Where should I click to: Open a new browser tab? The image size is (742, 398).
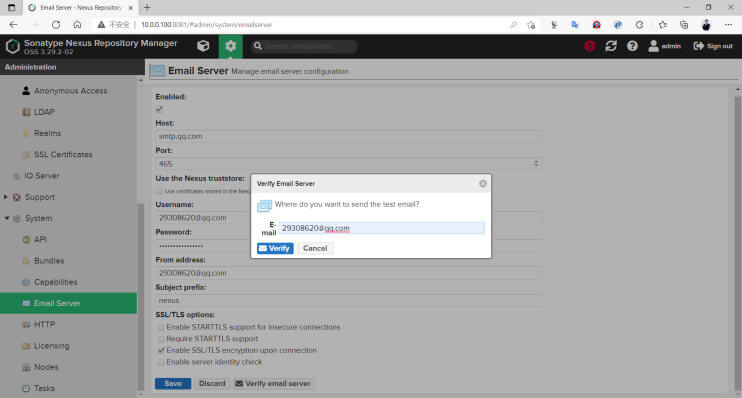pos(147,8)
